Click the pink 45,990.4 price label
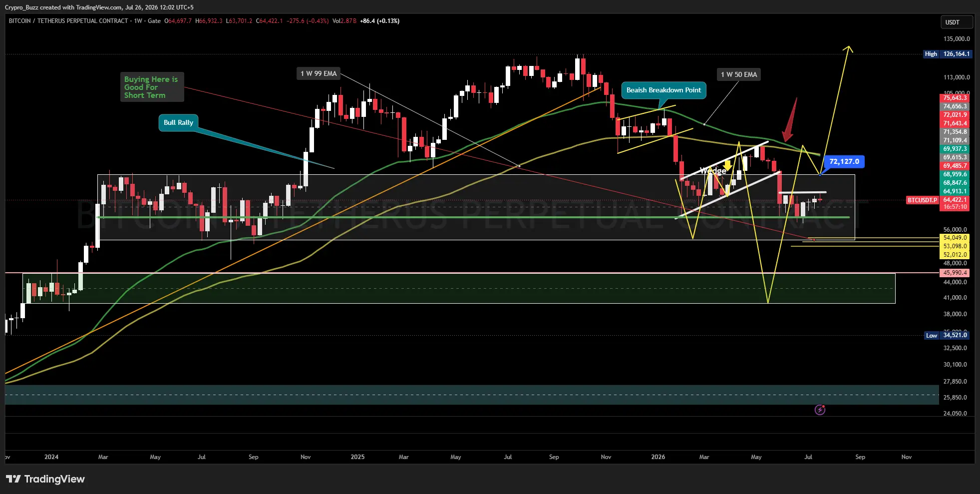The height and width of the screenshot is (494, 980). point(955,273)
